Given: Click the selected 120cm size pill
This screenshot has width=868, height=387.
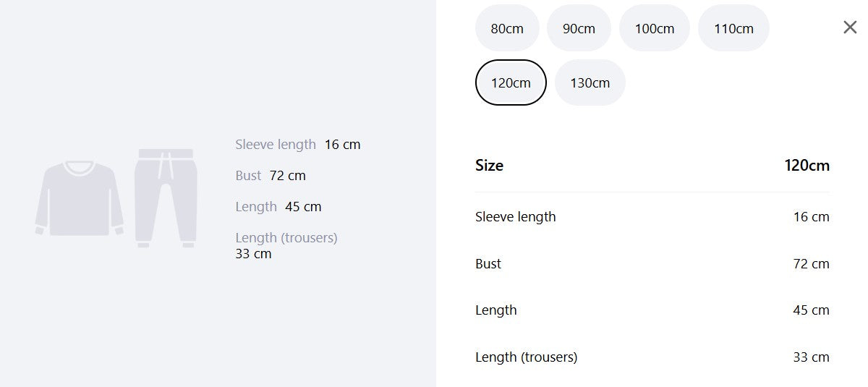Looking at the screenshot, I should tap(511, 82).
